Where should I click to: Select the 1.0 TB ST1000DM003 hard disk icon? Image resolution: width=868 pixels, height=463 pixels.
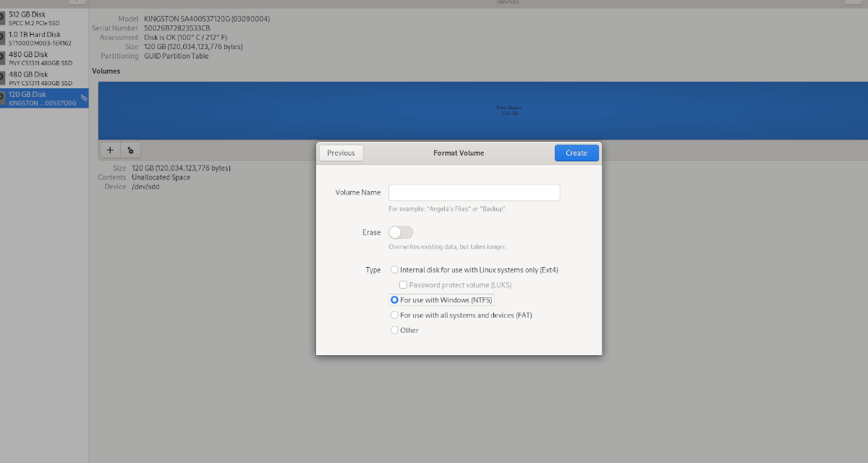(4, 38)
